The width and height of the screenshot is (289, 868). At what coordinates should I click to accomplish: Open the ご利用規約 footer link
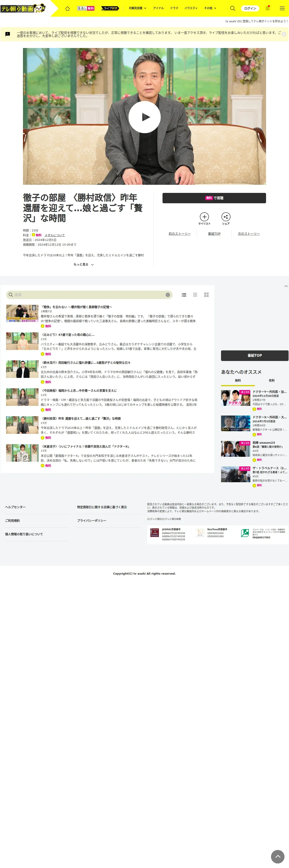(x=12, y=521)
